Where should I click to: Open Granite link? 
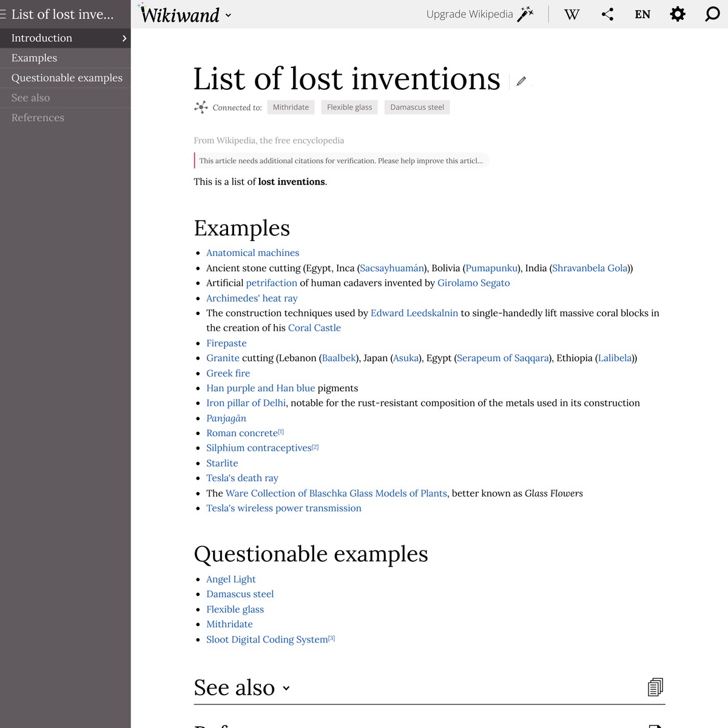click(x=223, y=359)
